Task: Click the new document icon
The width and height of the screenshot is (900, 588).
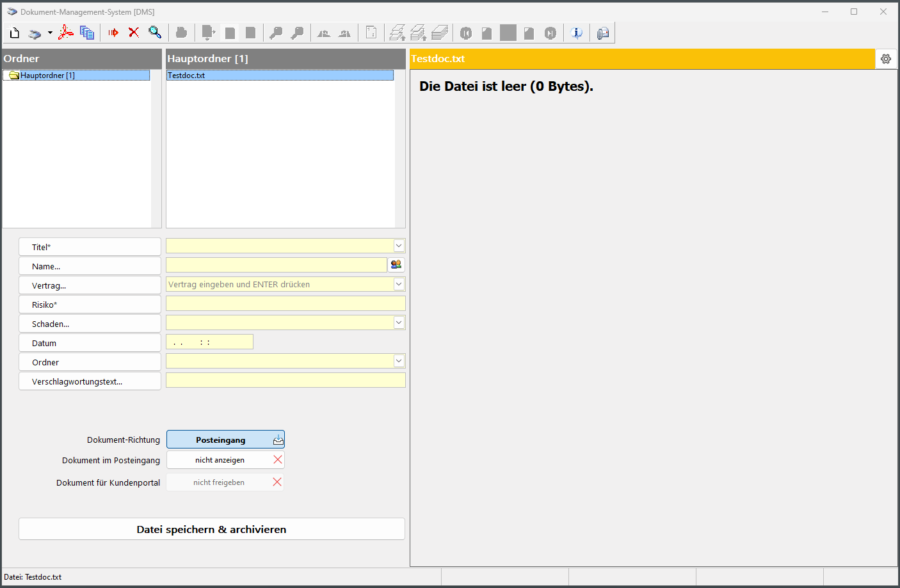Action: click(15, 33)
